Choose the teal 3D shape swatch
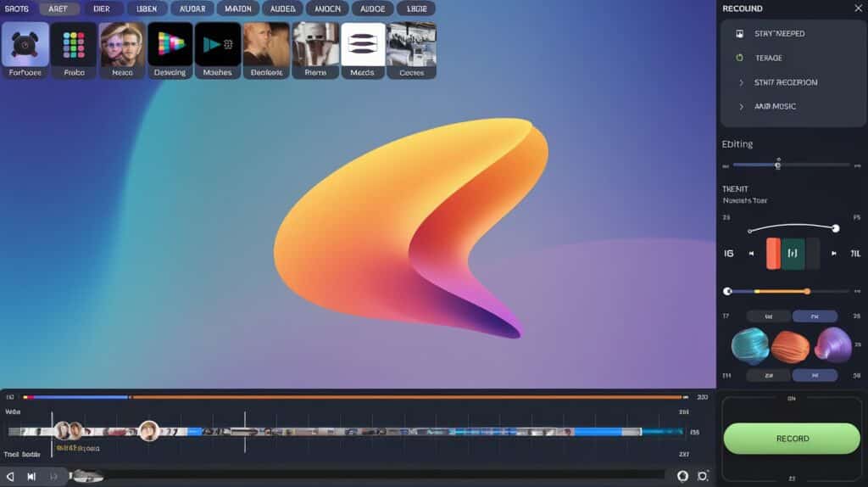 (750, 345)
